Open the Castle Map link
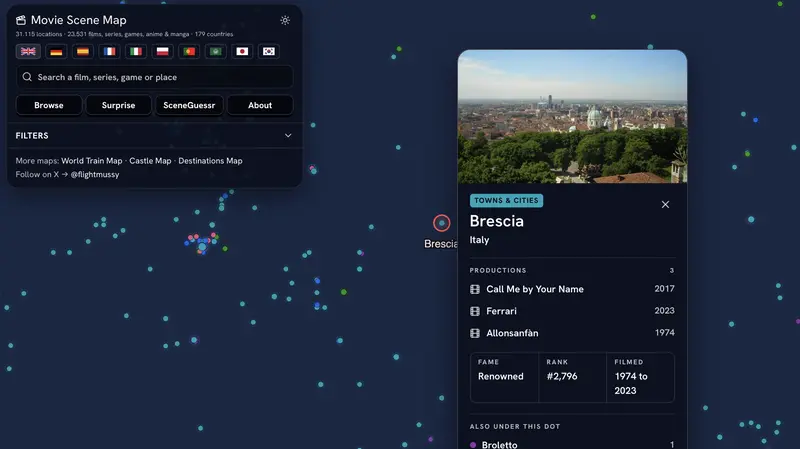This screenshot has width=800, height=449. (150, 161)
